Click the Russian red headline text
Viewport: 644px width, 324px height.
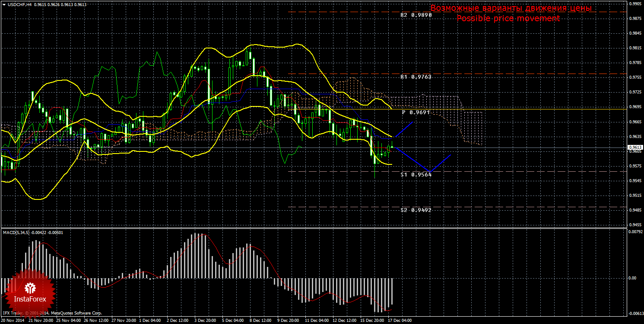click(x=511, y=8)
